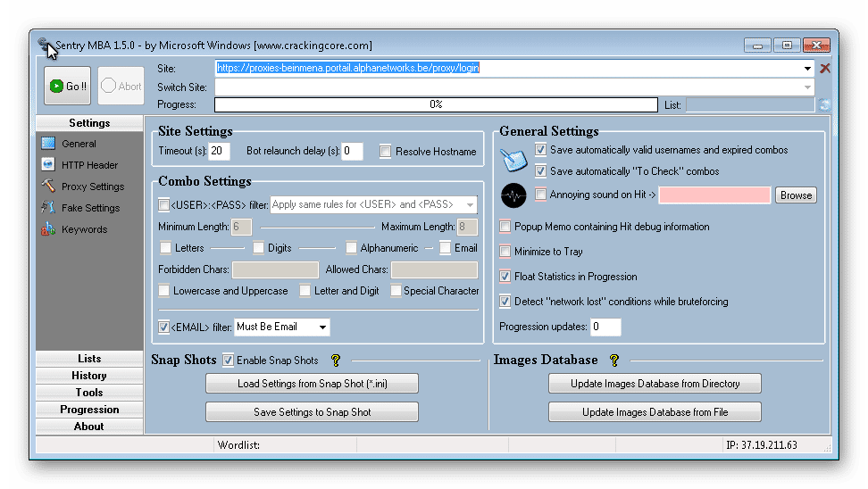Switch to the Progression section

pyautogui.click(x=89, y=410)
